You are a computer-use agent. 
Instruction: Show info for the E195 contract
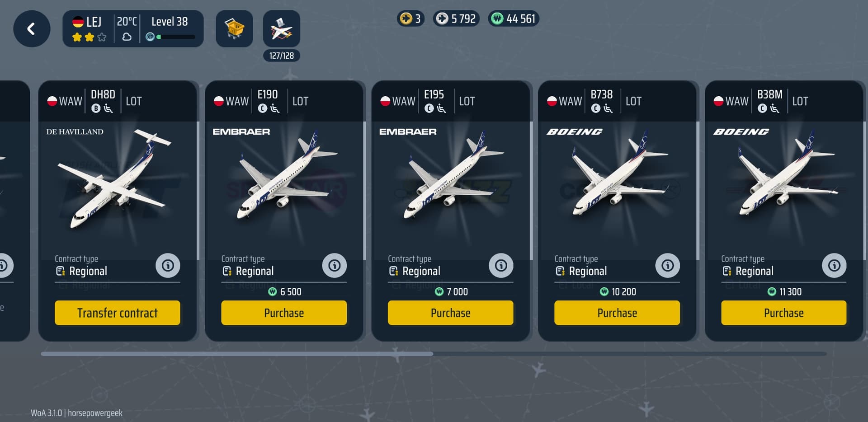(x=501, y=265)
